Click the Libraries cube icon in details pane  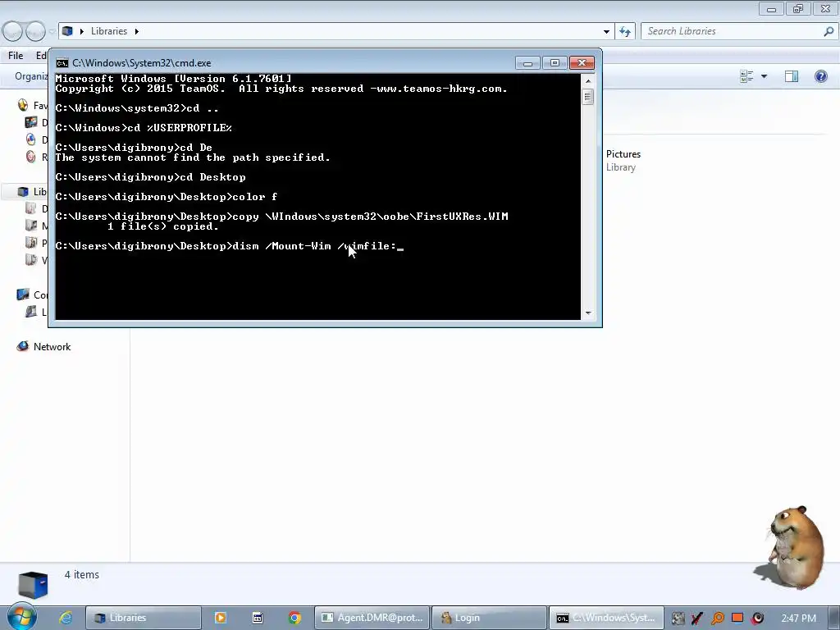point(33,584)
